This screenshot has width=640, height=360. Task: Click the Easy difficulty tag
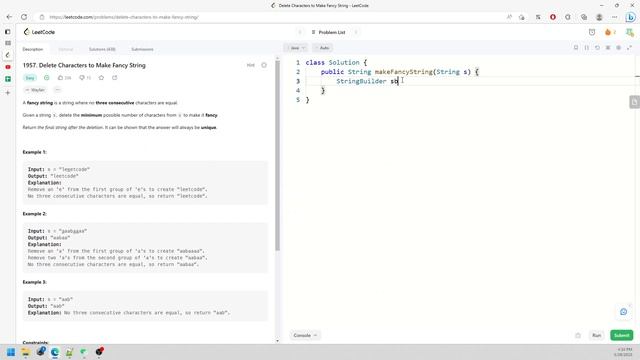[30, 78]
